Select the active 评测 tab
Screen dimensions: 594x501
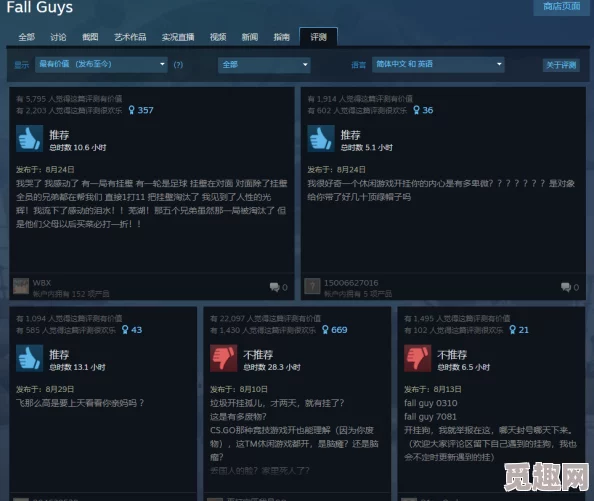318,37
